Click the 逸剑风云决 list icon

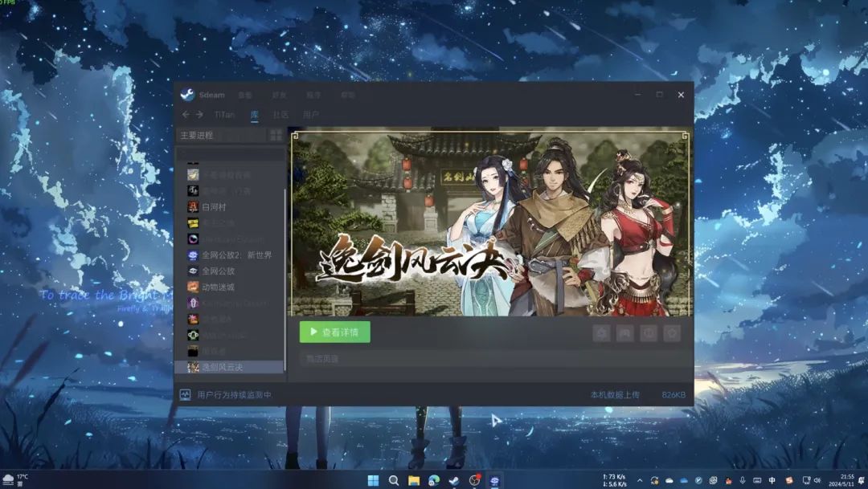(193, 367)
